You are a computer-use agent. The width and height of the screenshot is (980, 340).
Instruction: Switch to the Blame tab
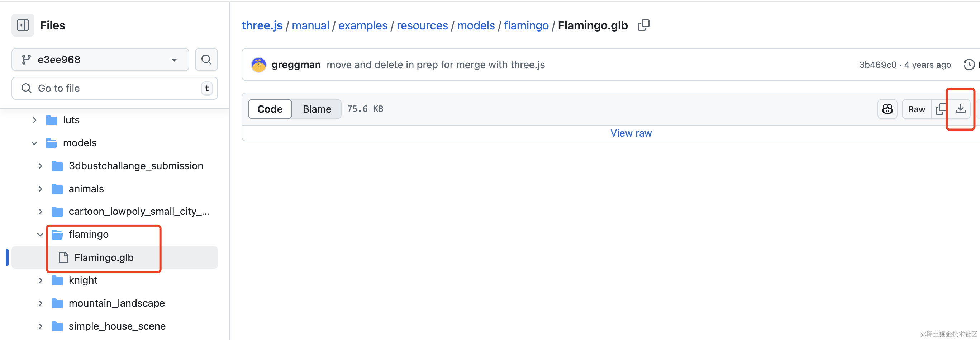(317, 109)
